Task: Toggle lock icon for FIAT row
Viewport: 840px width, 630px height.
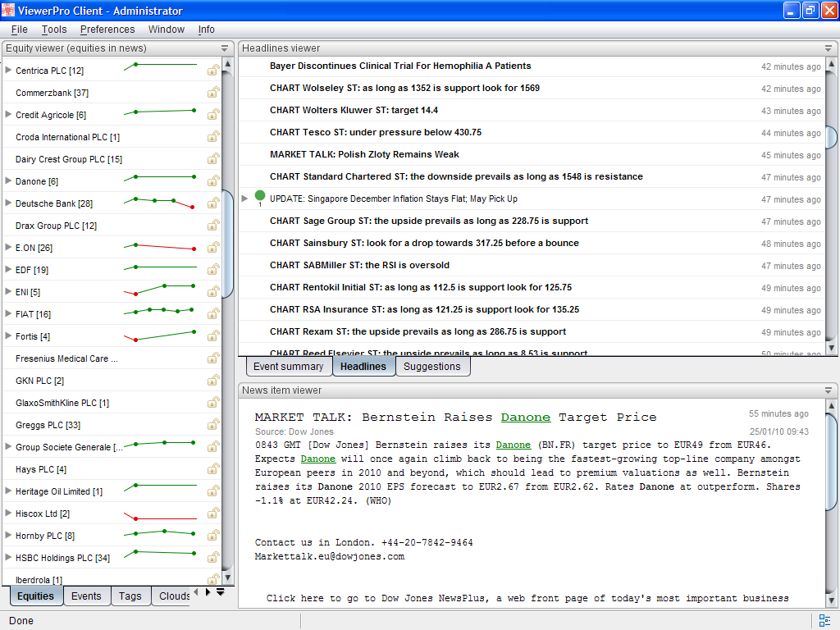Action: point(213,314)
